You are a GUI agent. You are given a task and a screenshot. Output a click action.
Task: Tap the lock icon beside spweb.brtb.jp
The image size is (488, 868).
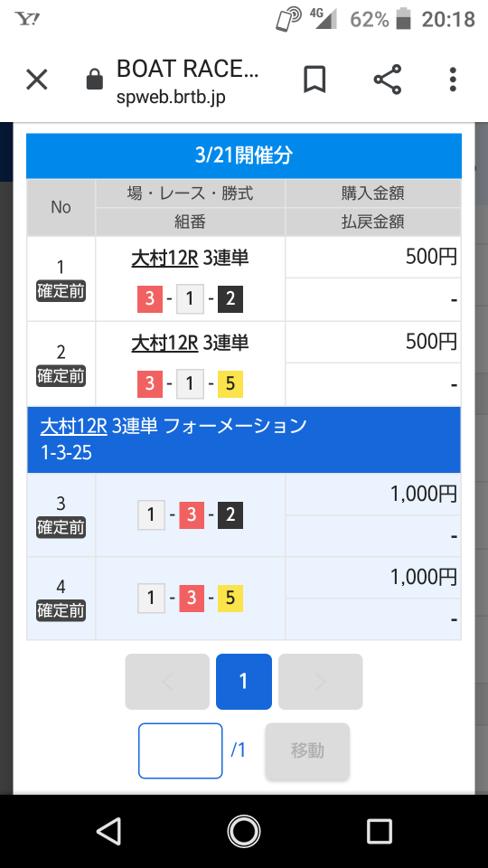click(x=95, y=80)
